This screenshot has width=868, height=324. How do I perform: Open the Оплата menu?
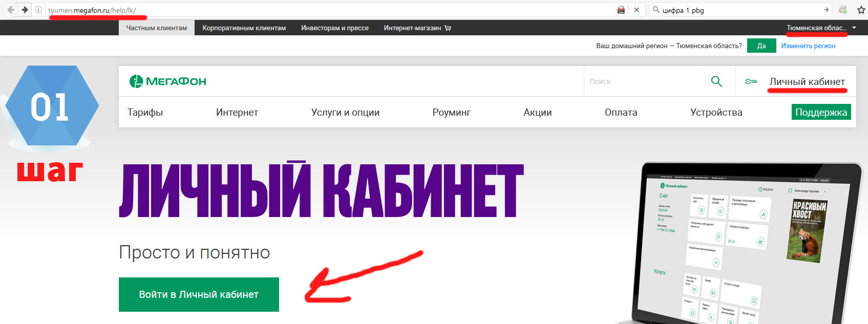point(621,112)
